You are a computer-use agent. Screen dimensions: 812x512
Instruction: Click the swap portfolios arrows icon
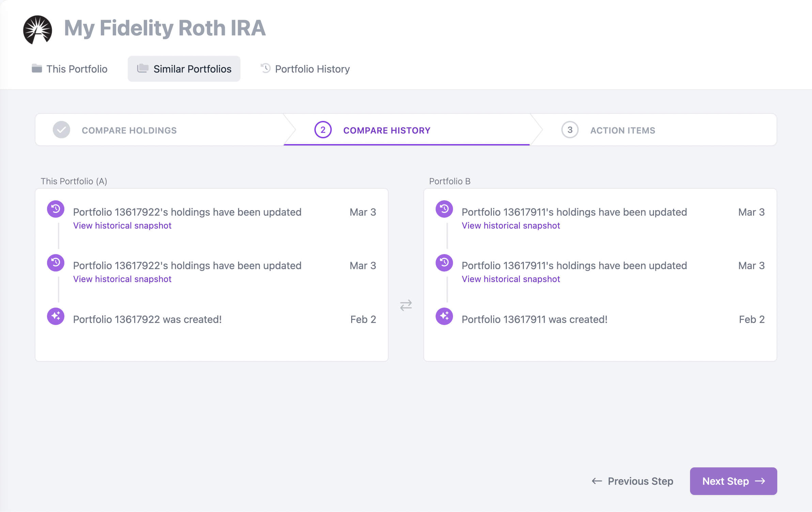click(x=406, y=305)
